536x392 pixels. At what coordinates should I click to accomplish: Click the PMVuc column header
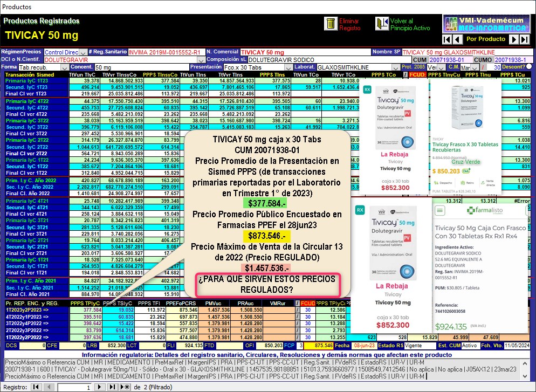tap(214, 303)
